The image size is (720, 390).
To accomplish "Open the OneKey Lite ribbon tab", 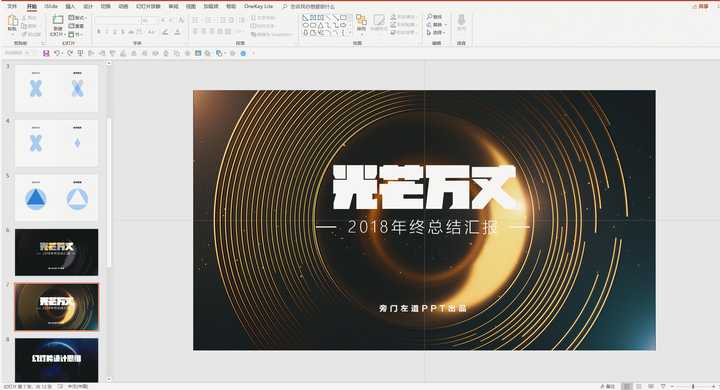I will click(259, 6).
